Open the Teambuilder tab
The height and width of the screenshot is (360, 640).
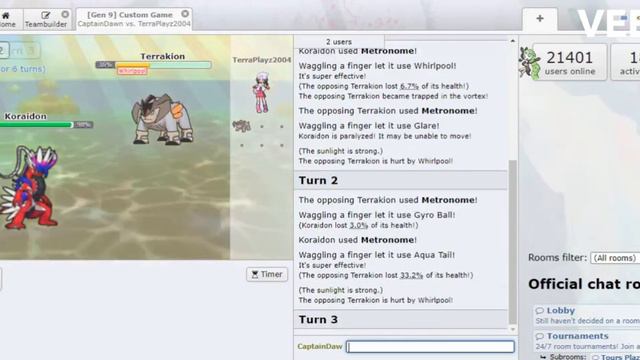[46, 19]
